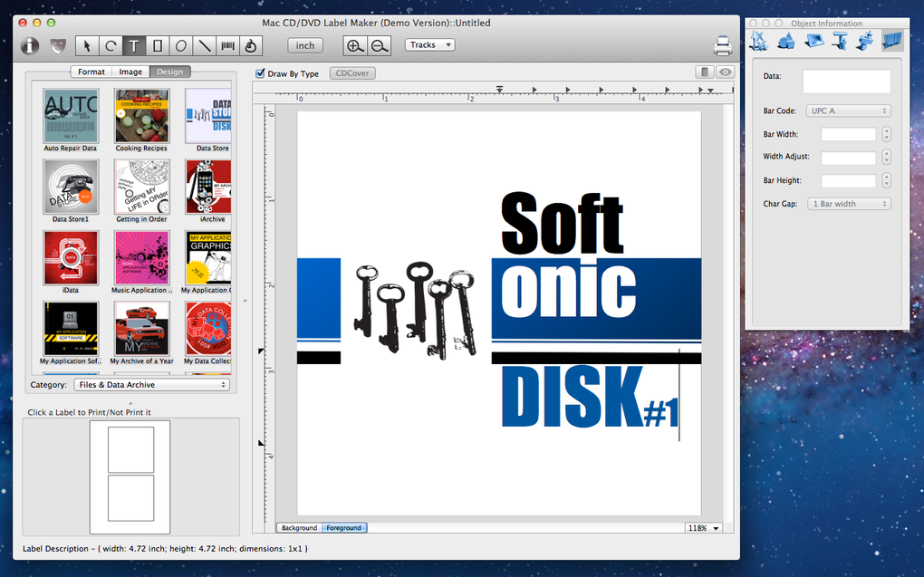The image size is (924, 577).
Task: Open the zoom percentage dropdown
Action: click(704, 528)
